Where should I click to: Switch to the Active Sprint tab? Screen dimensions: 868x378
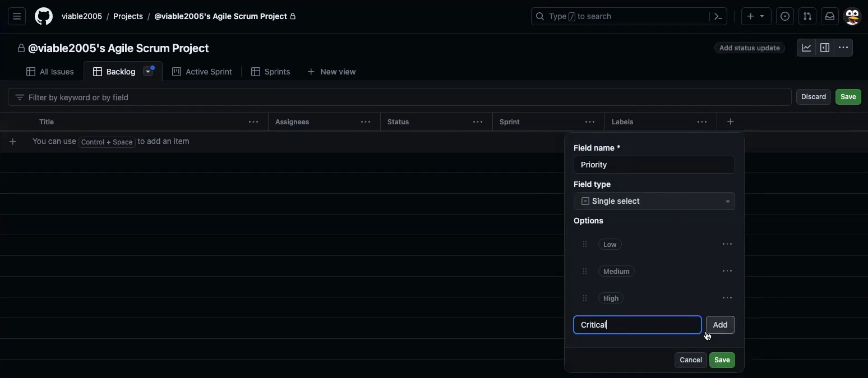pyautogui.click(x=202, y=72)
